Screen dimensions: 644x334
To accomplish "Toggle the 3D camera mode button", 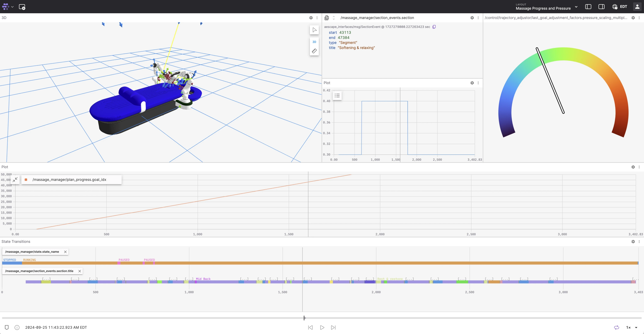I will 314,42.
